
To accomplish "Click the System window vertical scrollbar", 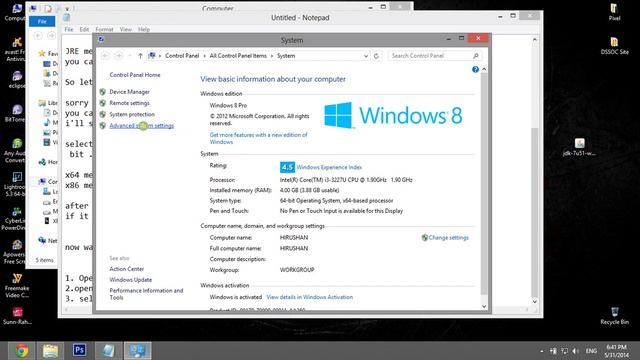I will 484,184.
